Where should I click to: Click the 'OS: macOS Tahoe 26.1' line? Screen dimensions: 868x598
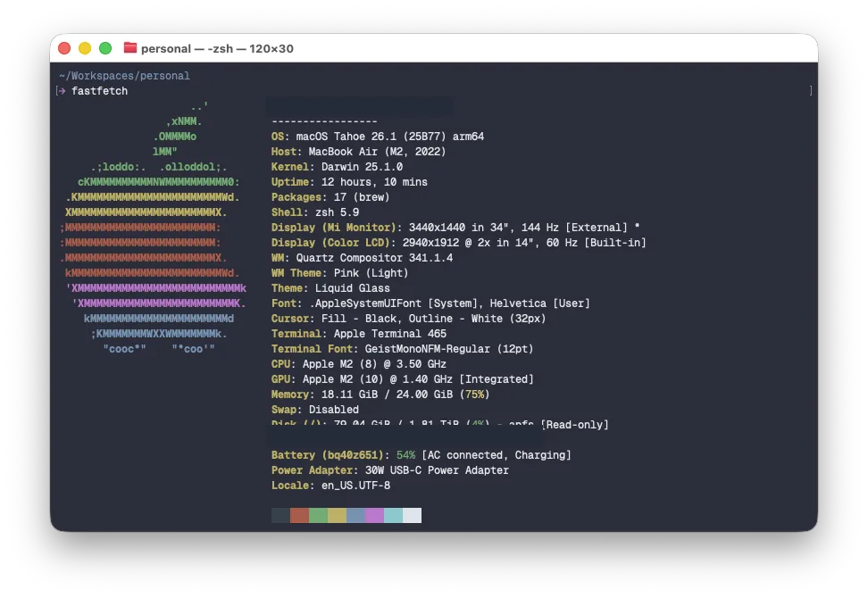click(378, 137)
